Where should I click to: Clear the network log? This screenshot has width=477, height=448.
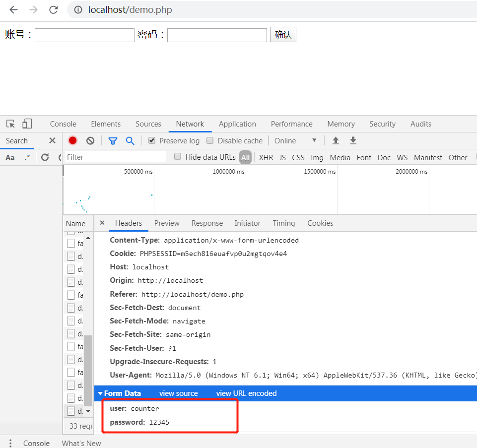pos(90,140)
